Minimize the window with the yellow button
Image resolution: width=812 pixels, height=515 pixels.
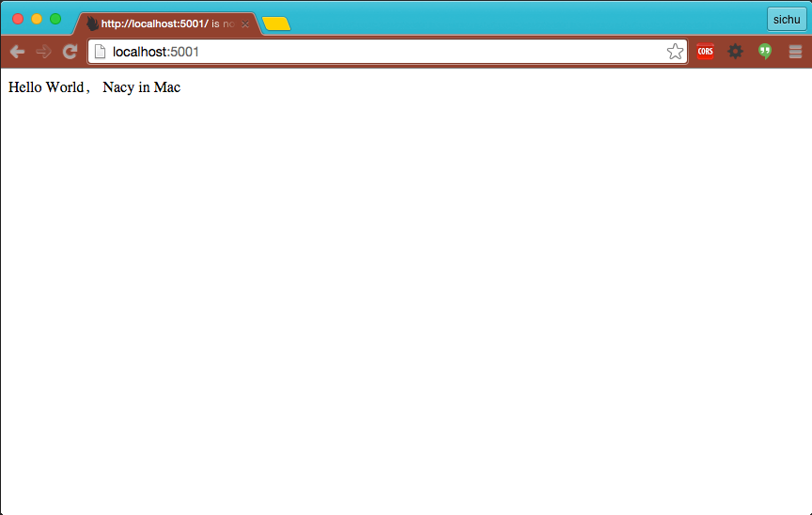[x=37, y=19]
